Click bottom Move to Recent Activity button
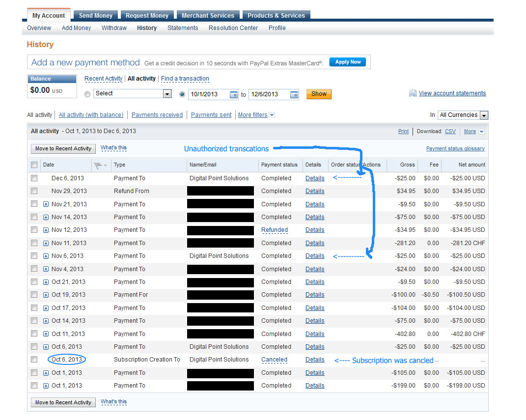The image size is (526, 420). 63,402
